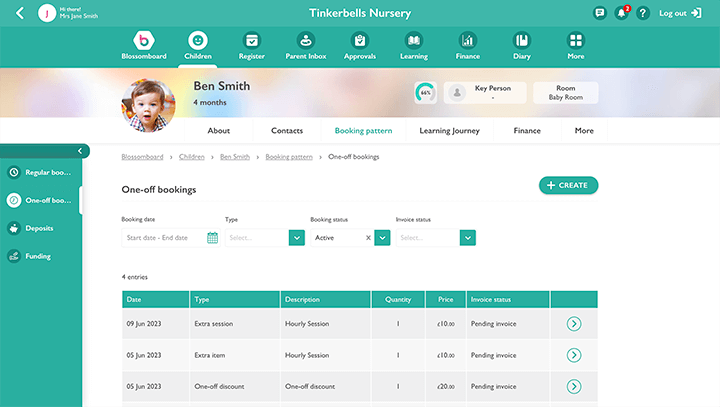This screenshot has width=720, height=407.
Task: Collapse the left sidebar
Action: [80, 151]
